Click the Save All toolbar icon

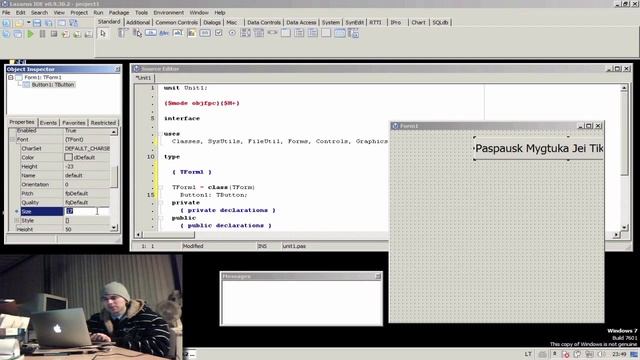49,23
